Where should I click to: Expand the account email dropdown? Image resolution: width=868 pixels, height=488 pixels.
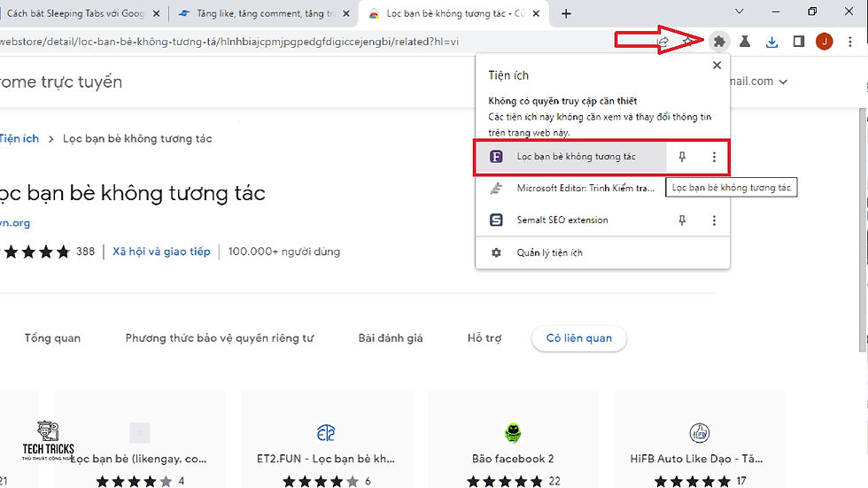click(783, 81)
